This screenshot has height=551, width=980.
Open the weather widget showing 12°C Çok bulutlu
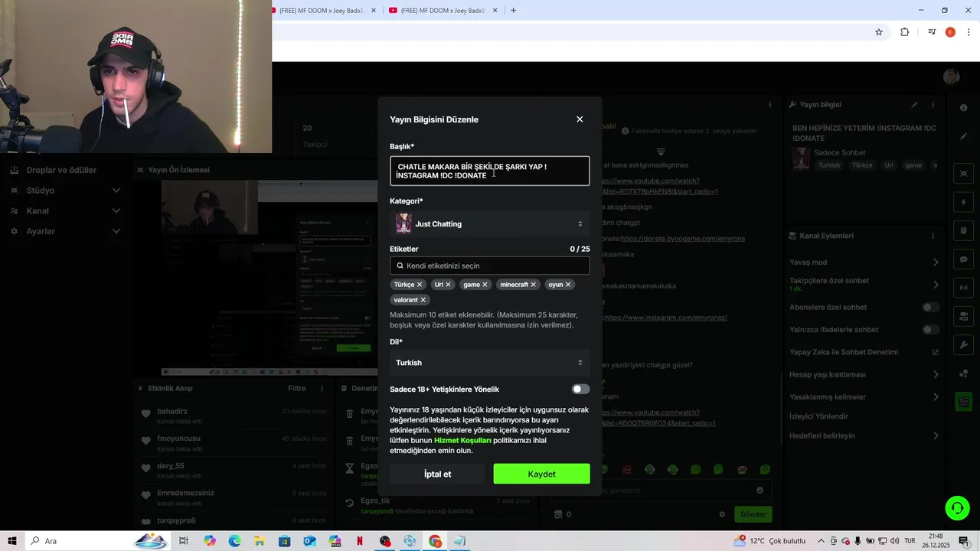coord(769,541)
